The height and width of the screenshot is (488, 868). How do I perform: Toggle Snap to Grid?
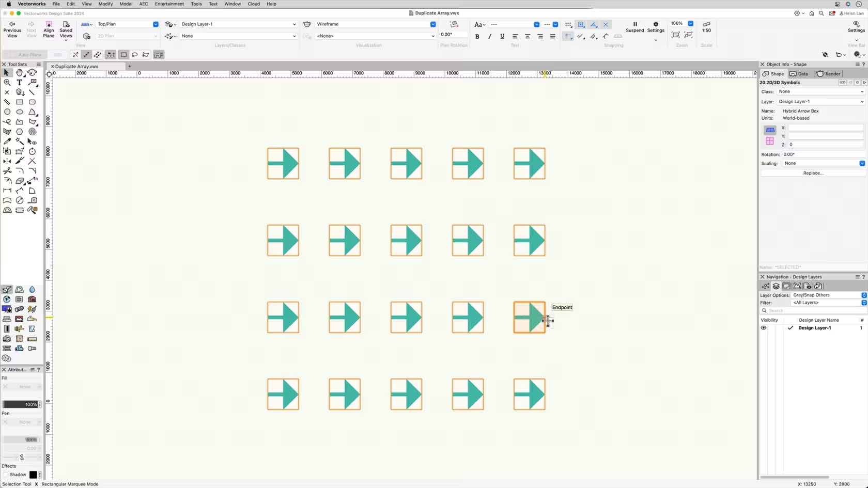tap(568, 24)
